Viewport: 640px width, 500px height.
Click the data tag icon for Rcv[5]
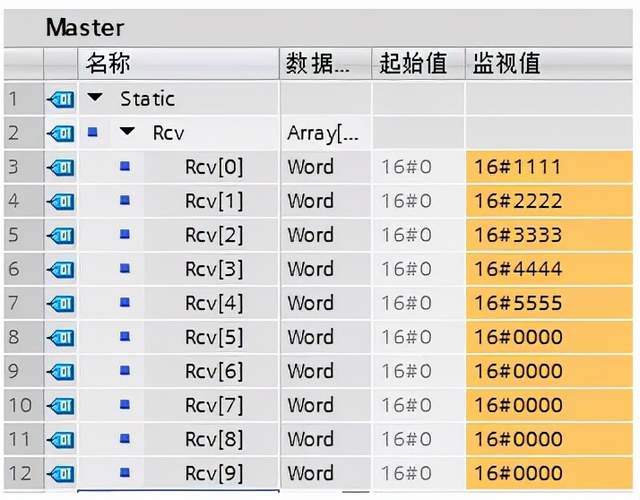(x=60, y=337)
